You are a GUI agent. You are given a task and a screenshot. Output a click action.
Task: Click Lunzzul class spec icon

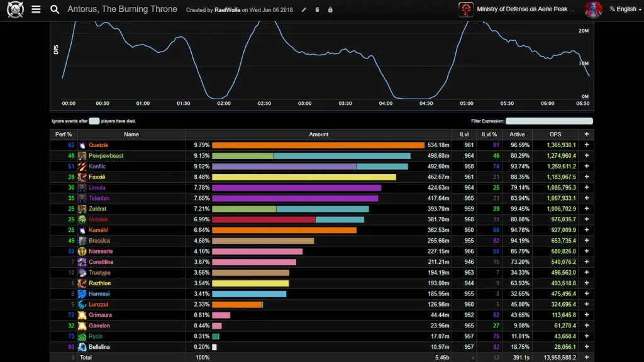[x=82, y=305]
